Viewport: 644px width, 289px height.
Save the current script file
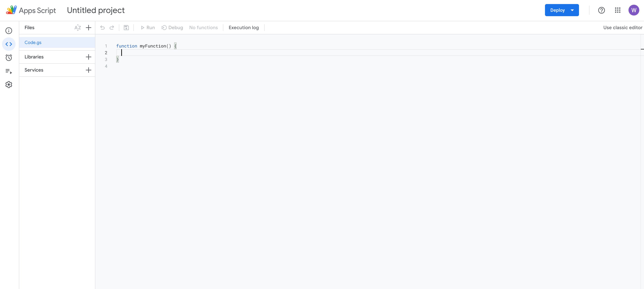click(126, 27)
